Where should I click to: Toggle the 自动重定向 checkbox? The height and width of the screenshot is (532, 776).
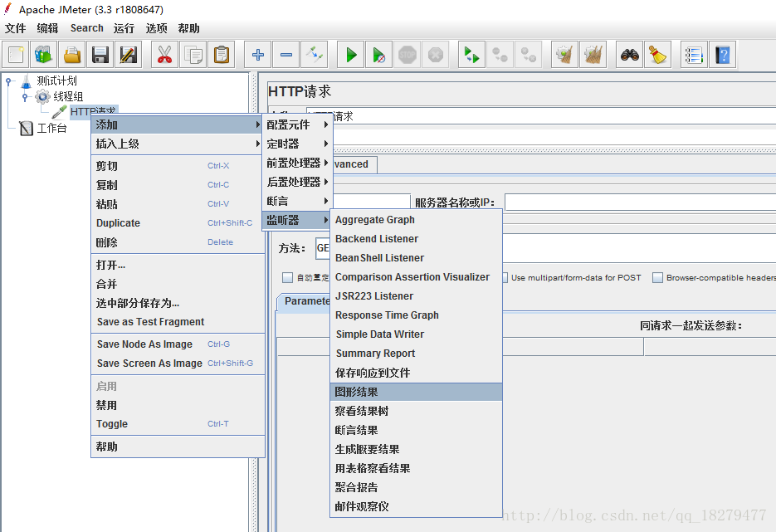[287, 278]
